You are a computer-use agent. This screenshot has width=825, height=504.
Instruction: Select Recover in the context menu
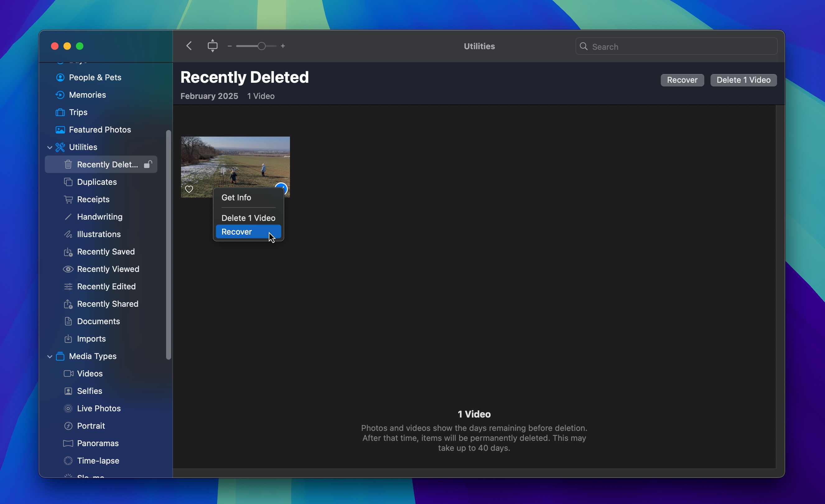pyautogui.click(x=248, y=232)
